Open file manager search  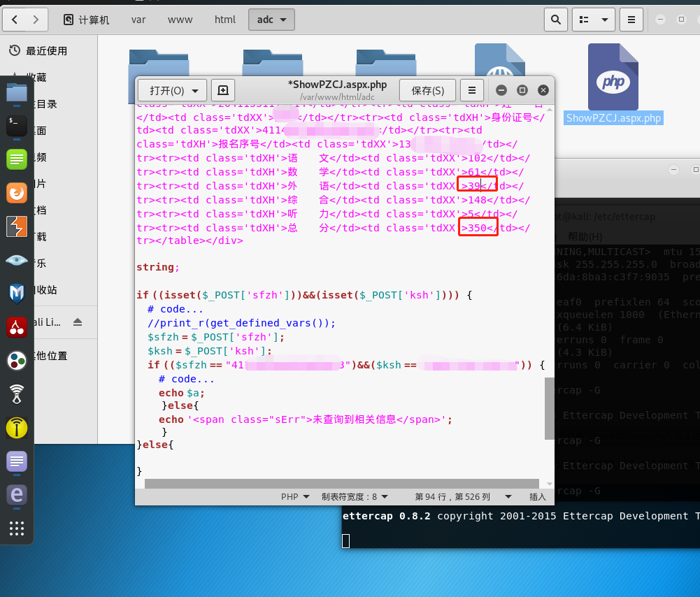pos(556,20)
